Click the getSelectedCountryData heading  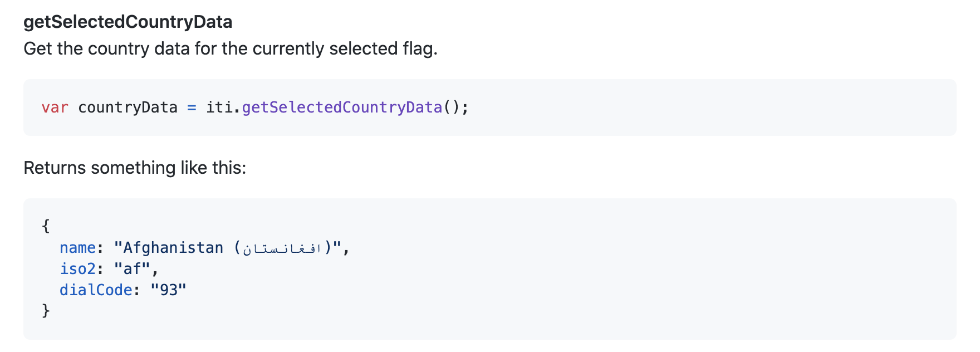(128, 22)
